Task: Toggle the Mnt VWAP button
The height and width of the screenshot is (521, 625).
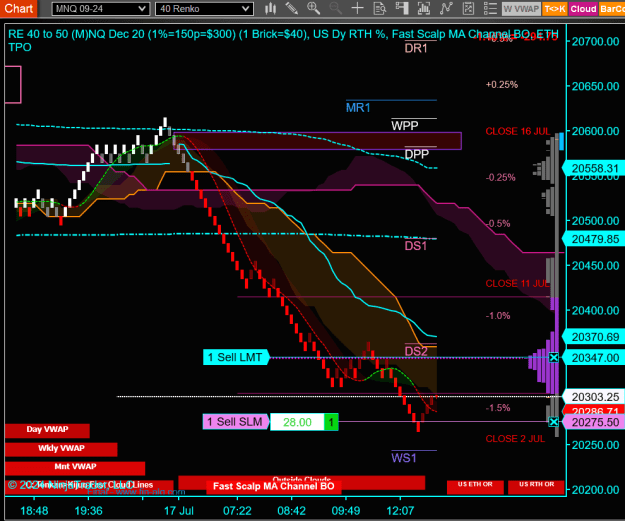Action: pos(75,468)
